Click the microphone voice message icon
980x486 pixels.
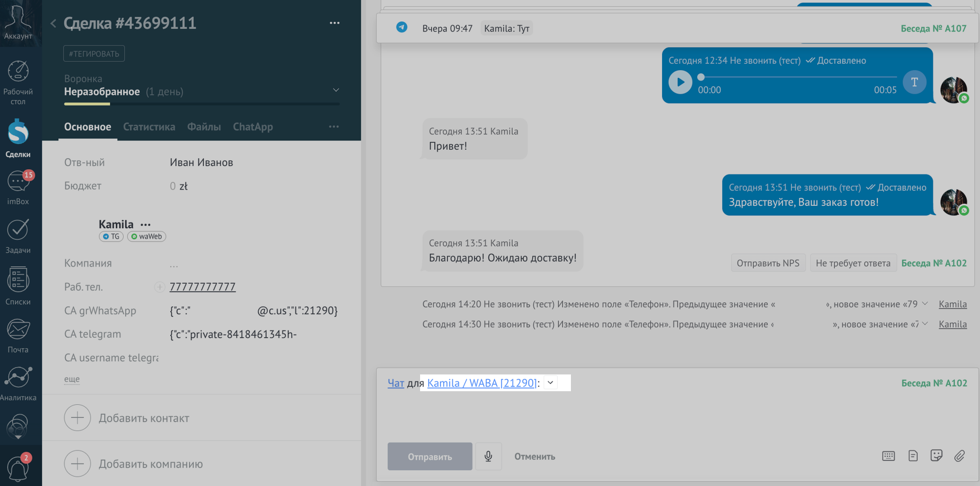(x=488, y=456)
